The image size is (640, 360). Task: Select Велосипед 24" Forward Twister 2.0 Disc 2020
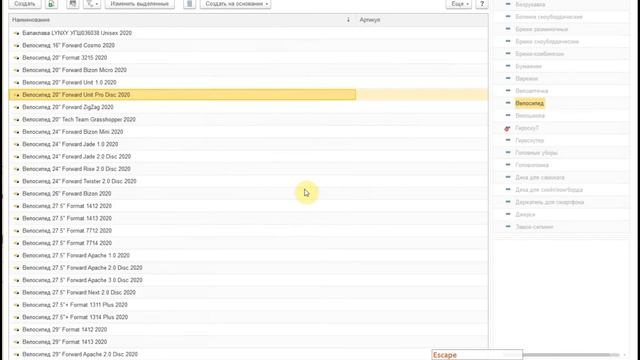tap(248, 181)
